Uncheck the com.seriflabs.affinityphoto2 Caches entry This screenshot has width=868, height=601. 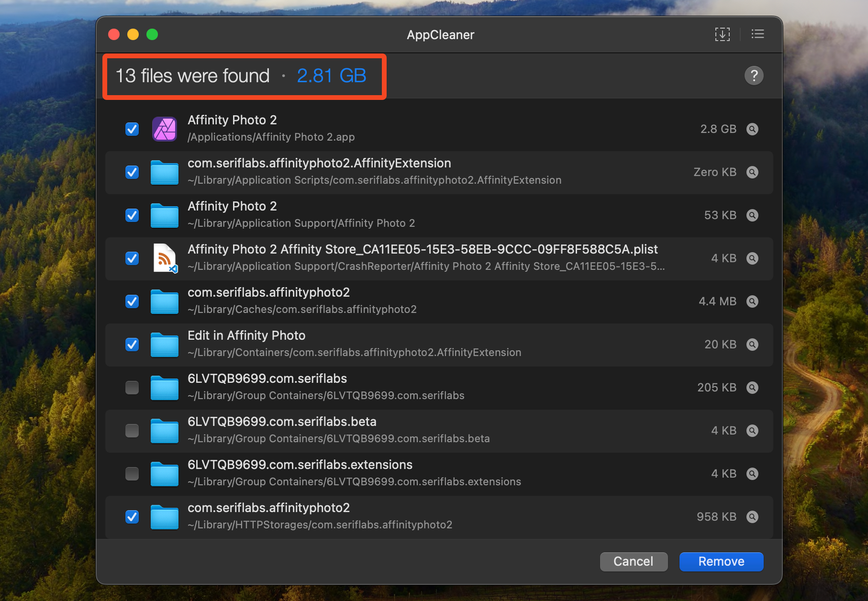[x=132, y=301]
